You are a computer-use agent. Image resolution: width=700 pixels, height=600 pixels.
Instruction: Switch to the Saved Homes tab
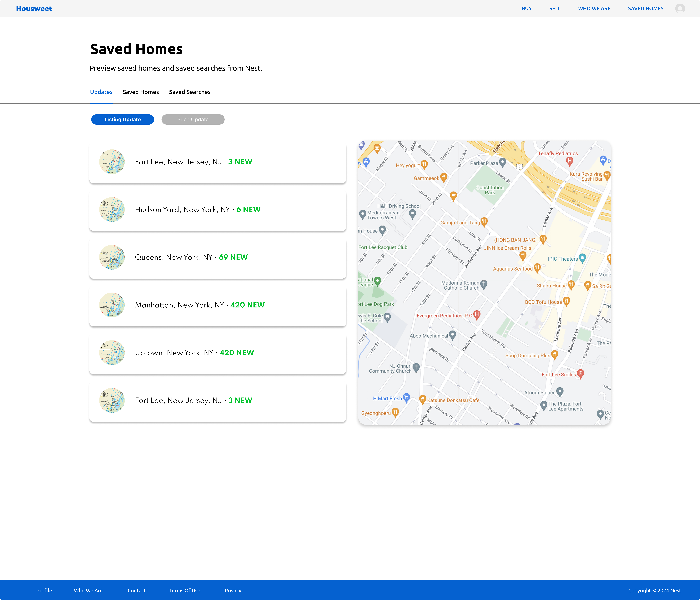point(141,92)
